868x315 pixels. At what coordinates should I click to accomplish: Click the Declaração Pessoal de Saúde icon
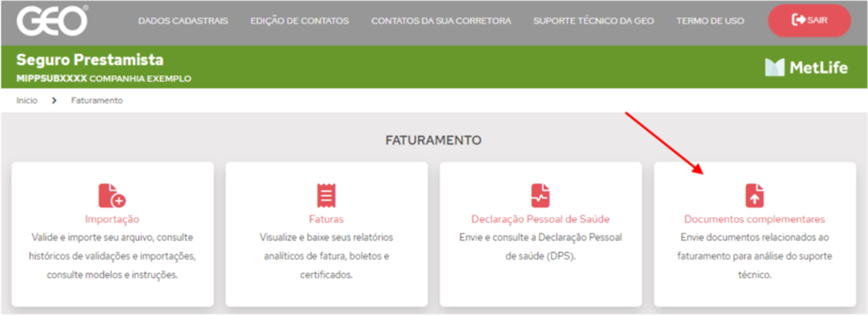(x=540, y=196)
